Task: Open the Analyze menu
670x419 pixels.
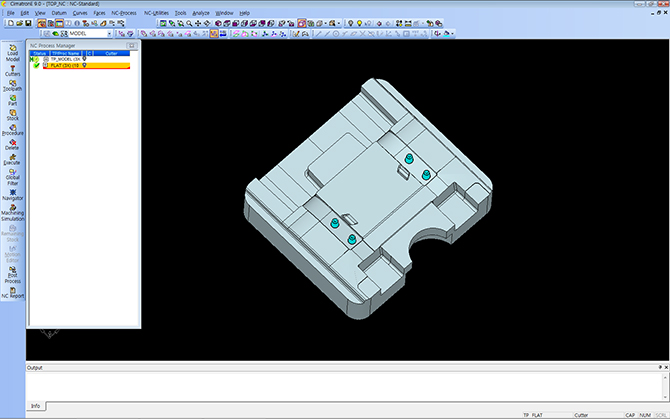Action: pyautogui.click(x=200, y=12)
